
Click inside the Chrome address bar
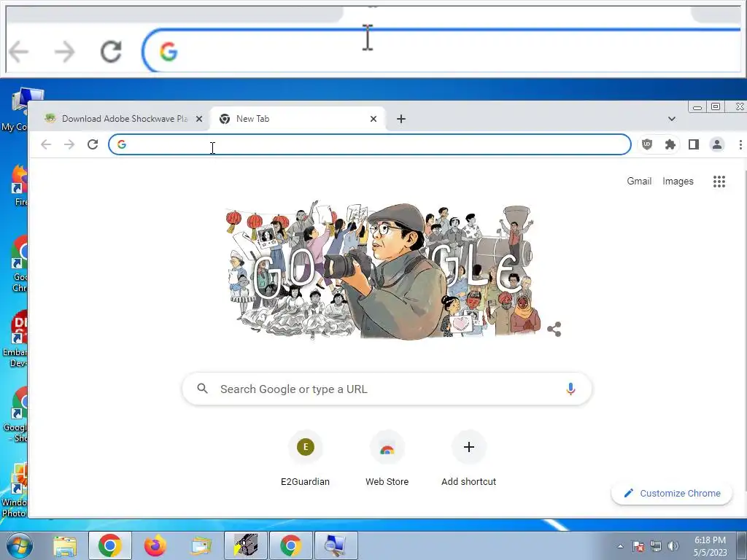pos(370,144)
